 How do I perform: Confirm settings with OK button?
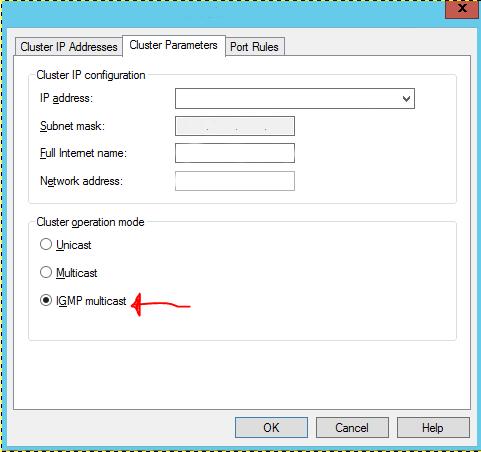(271, 428)
